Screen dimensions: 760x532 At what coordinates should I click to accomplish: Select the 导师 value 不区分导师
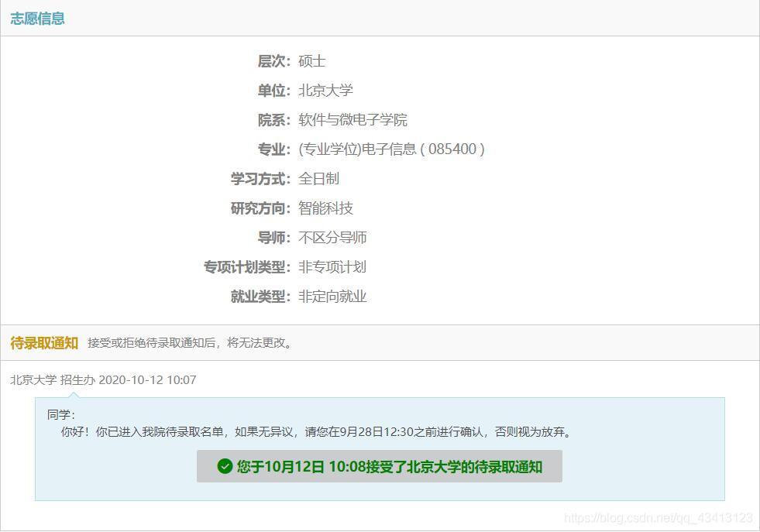click(x=332, y=238)
